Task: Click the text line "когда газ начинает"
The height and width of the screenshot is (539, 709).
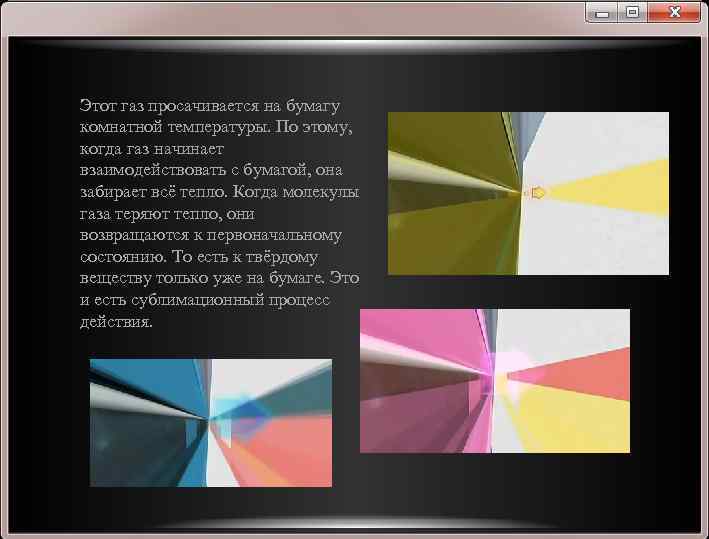Action: 151,149
